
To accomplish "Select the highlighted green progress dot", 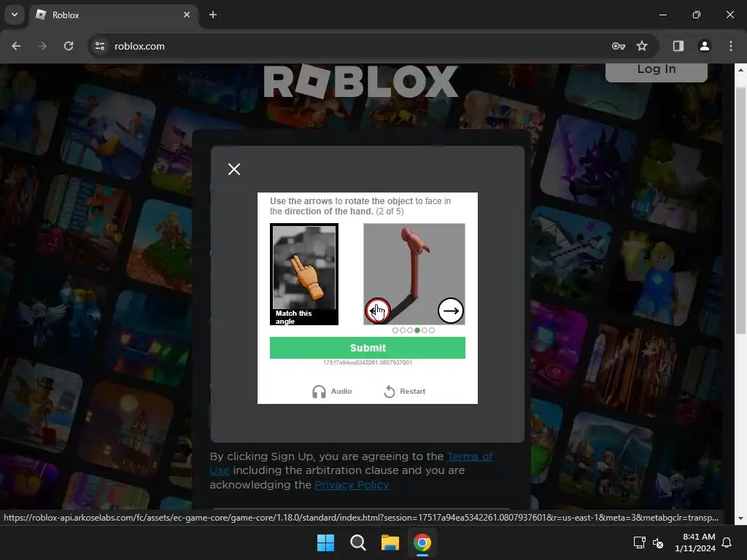I will tap(417, 330).
